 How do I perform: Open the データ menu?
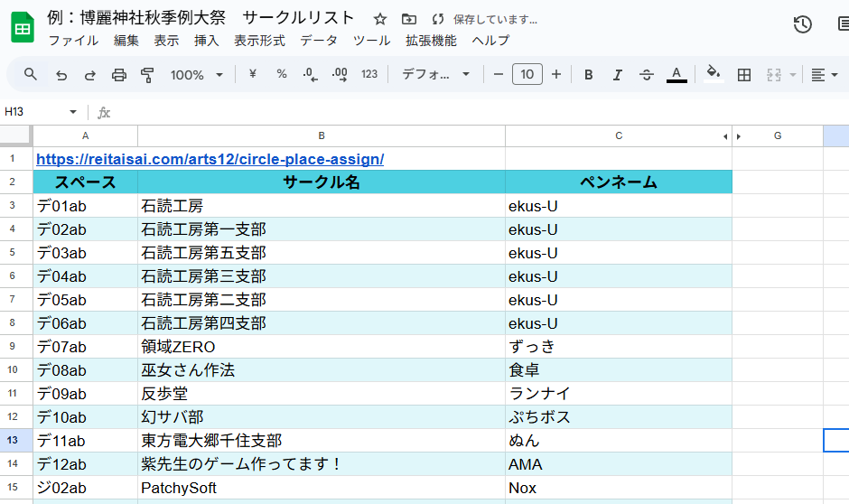click(x=319, y=41)
